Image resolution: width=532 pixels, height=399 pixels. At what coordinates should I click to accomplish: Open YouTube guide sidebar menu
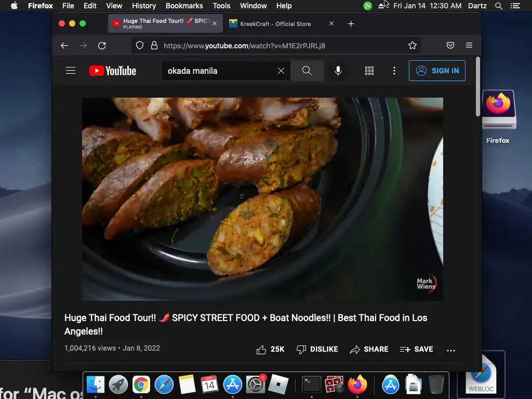coord(71,71)
